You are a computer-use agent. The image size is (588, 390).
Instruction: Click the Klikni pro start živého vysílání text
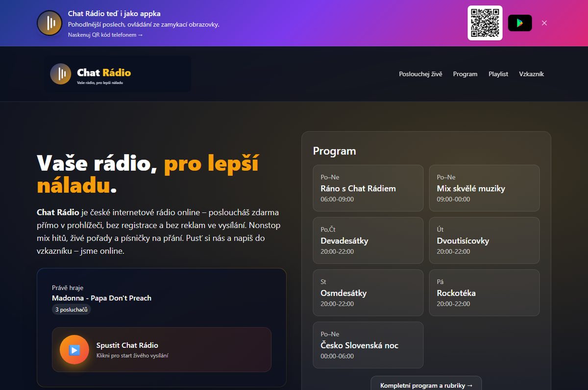coord(132,356)
